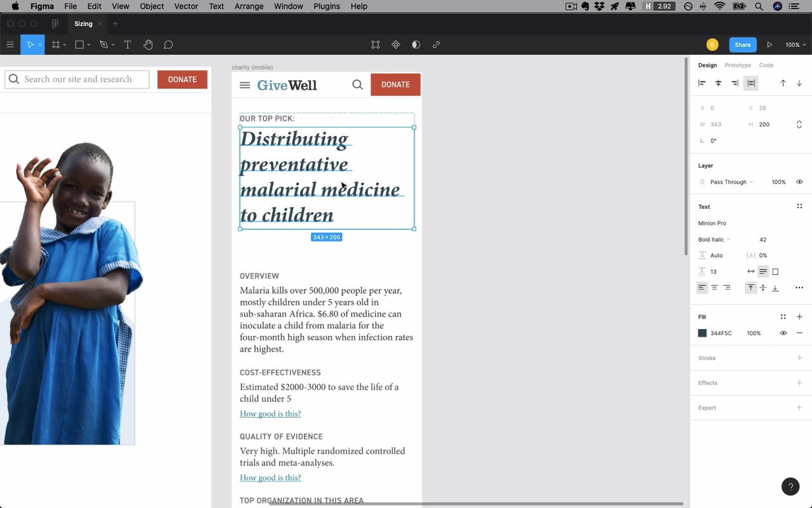Image resolution: width=812 pixels, height=508 pixels.
Task: Click the Create Link icon in toolbar
Action: coord(436,44)
